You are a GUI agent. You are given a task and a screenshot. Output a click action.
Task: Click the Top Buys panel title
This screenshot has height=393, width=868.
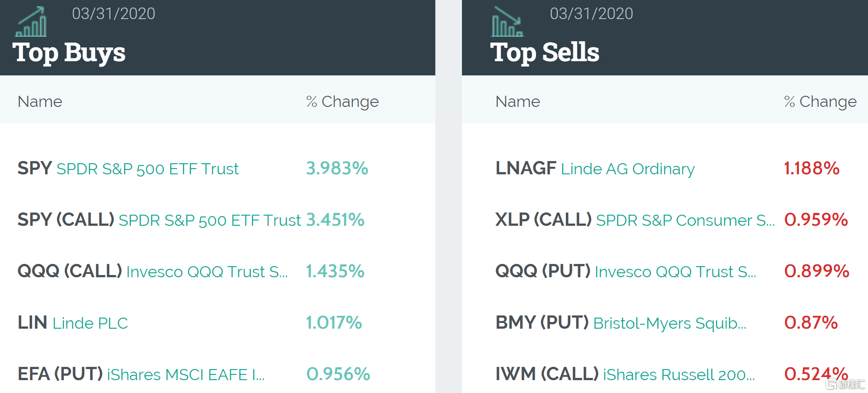(x=69, y=52)
